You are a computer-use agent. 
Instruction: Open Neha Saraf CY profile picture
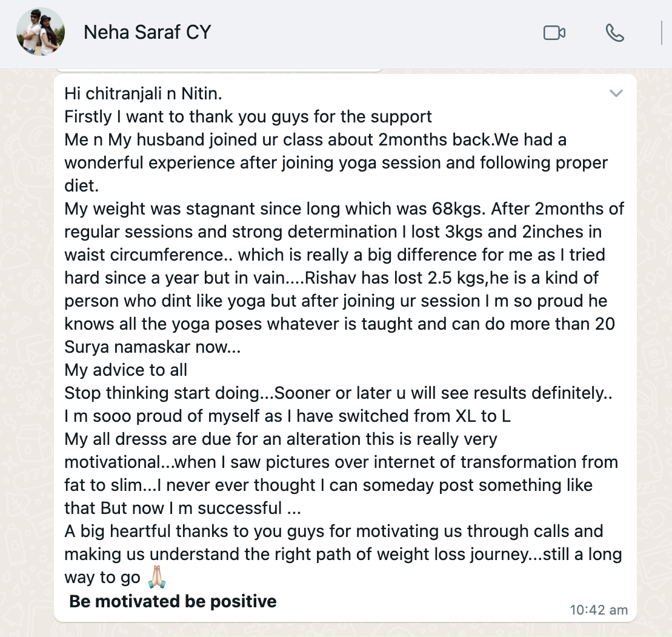coord(41,32)
